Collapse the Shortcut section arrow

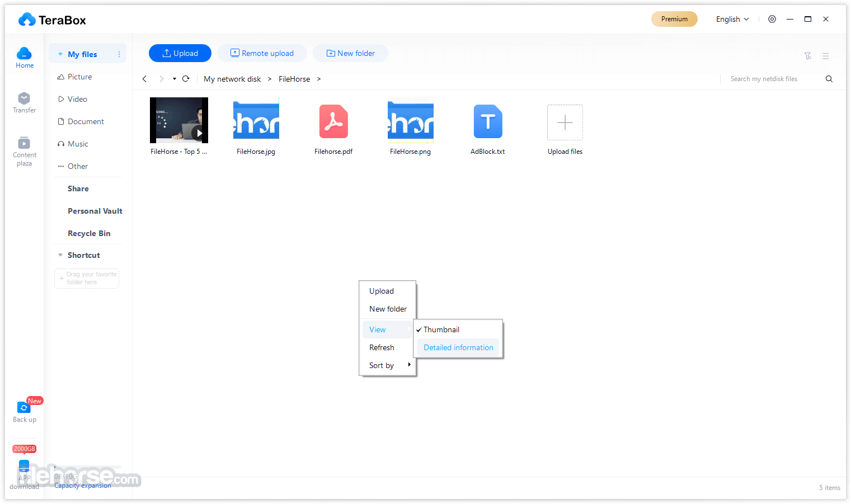click(60, 255)
